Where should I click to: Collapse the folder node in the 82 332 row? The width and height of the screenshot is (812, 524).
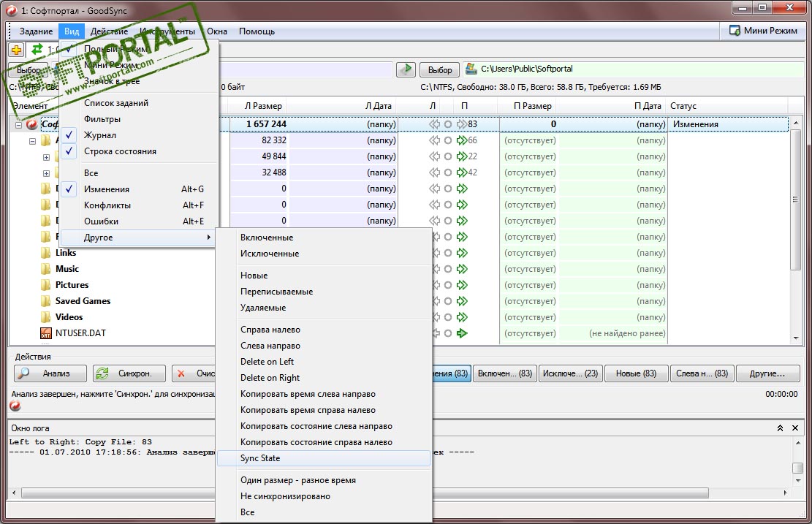(32, 141)
